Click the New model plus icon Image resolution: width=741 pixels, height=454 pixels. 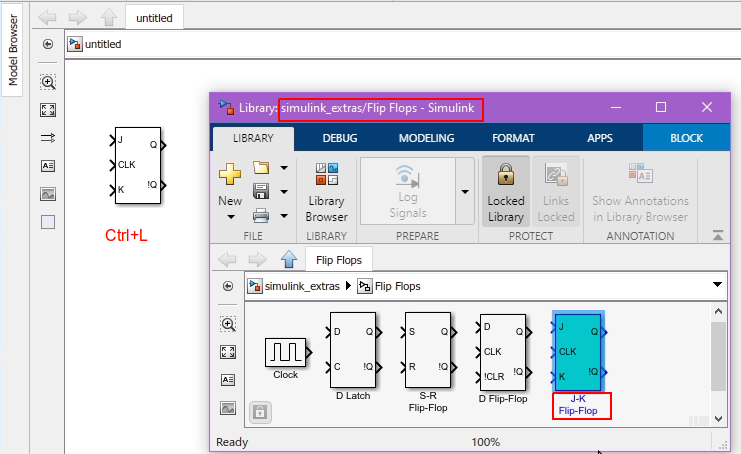230,174
